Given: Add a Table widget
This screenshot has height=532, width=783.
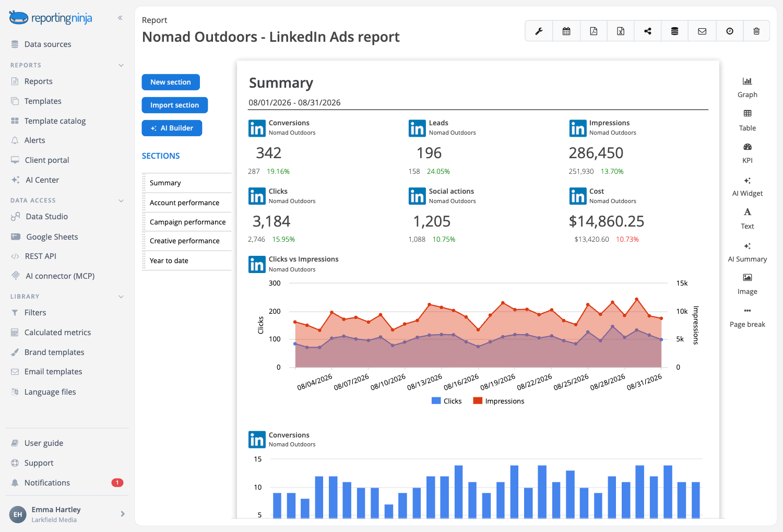Looking at the screenshot, I should pos(748,121).
